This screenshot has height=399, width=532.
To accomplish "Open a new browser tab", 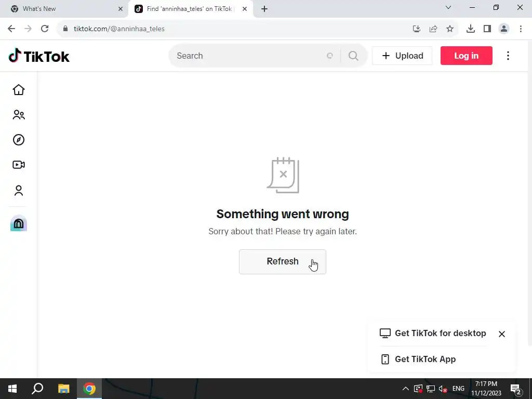I will coord(264,9).
